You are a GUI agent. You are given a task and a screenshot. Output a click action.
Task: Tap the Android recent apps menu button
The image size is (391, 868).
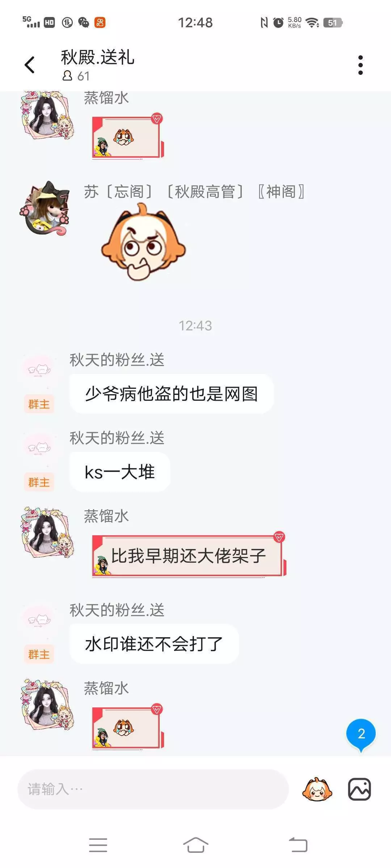click(98, 845)
